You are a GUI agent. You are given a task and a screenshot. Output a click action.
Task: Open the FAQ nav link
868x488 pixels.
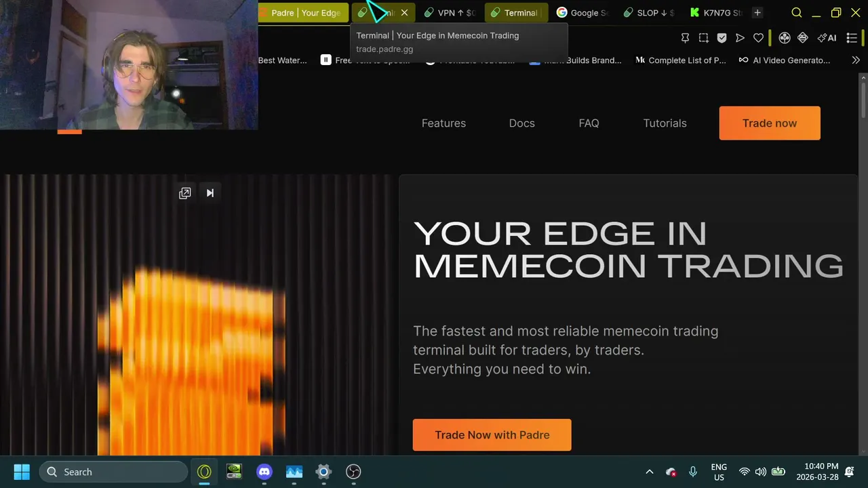589,123
